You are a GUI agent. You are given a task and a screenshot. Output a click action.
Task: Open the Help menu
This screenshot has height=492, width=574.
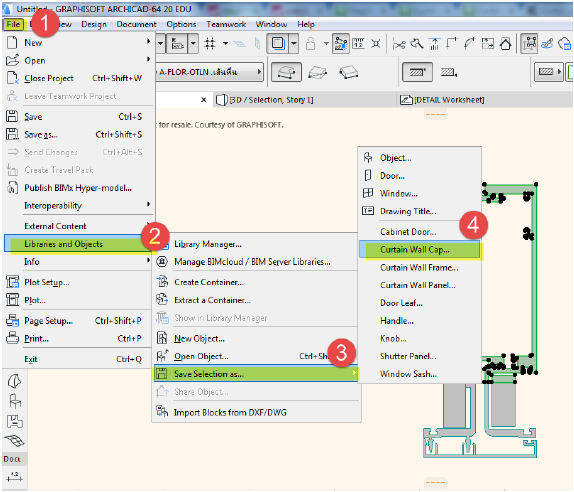coord(306,25)
